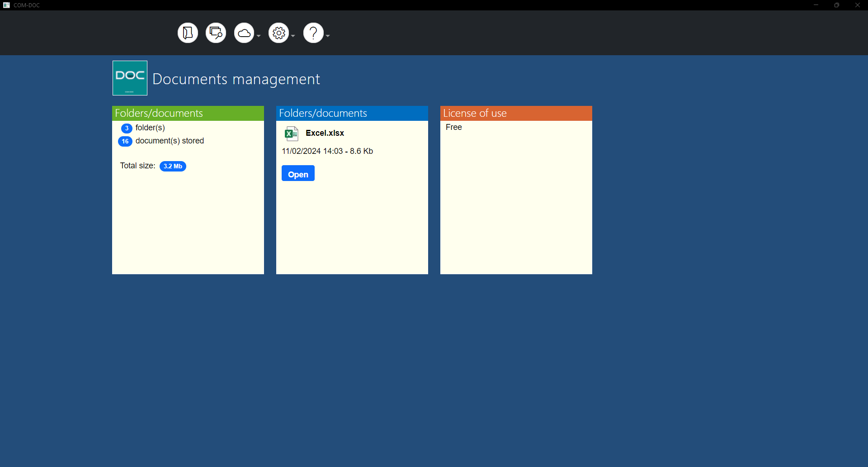Close the COM-DOC window

(858, 5)
